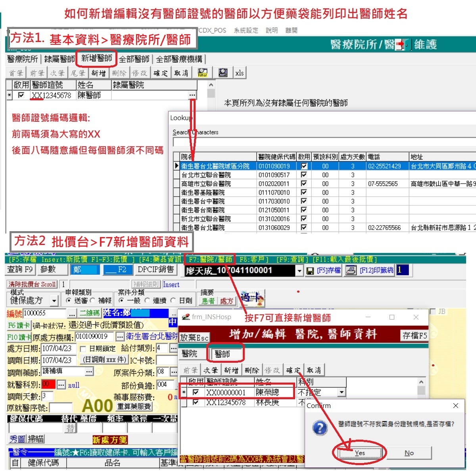This screenshot has width=476, height=471.
Task: Switch to 醫療院所 tab
Action: point(23,59)
